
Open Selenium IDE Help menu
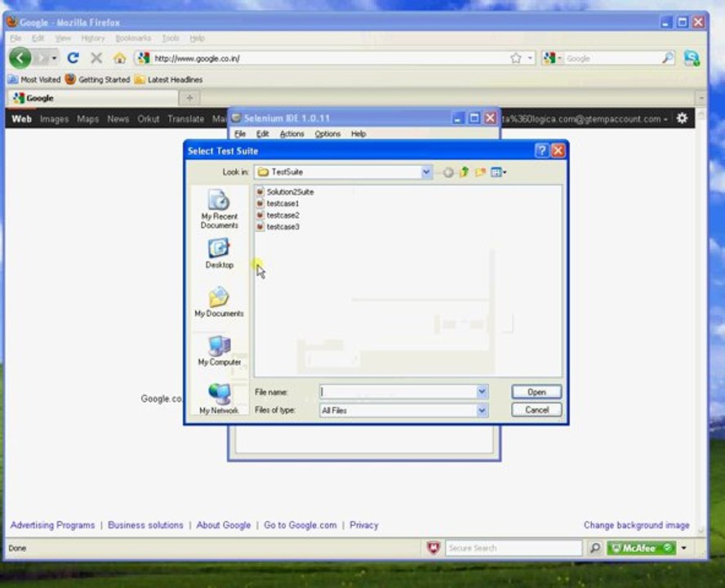(358, 134)
